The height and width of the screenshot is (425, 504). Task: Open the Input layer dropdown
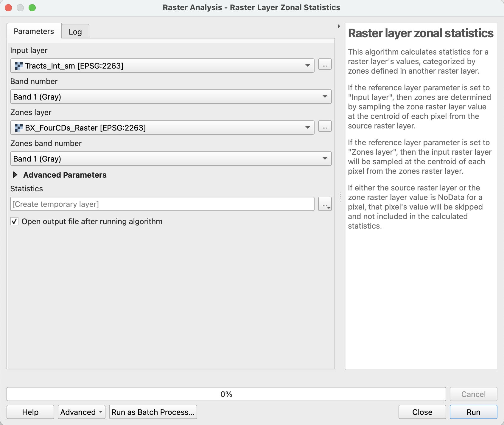162,66
